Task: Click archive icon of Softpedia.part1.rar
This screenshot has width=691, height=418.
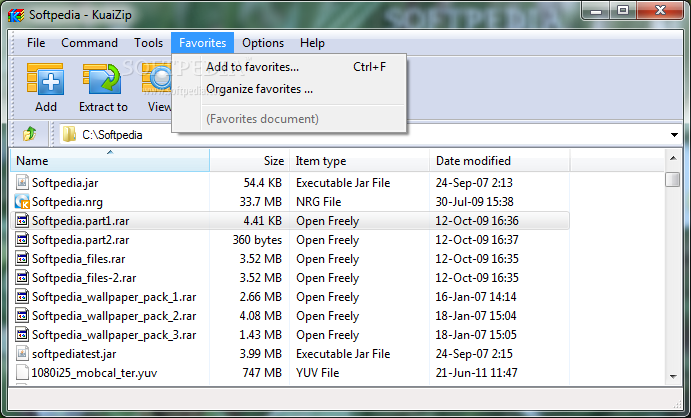Action: coord(22,220)
